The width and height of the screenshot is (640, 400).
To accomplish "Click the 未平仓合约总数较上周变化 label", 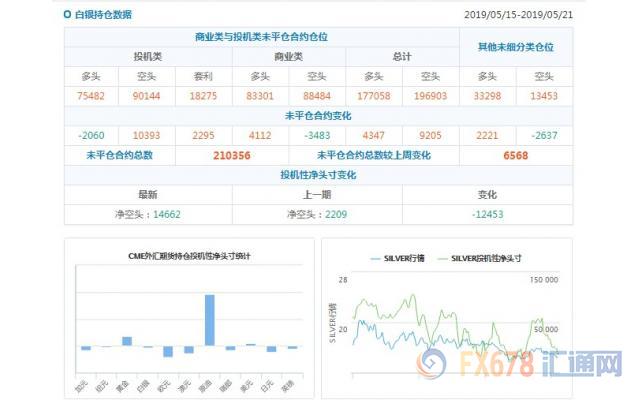I will click(374, 155).
